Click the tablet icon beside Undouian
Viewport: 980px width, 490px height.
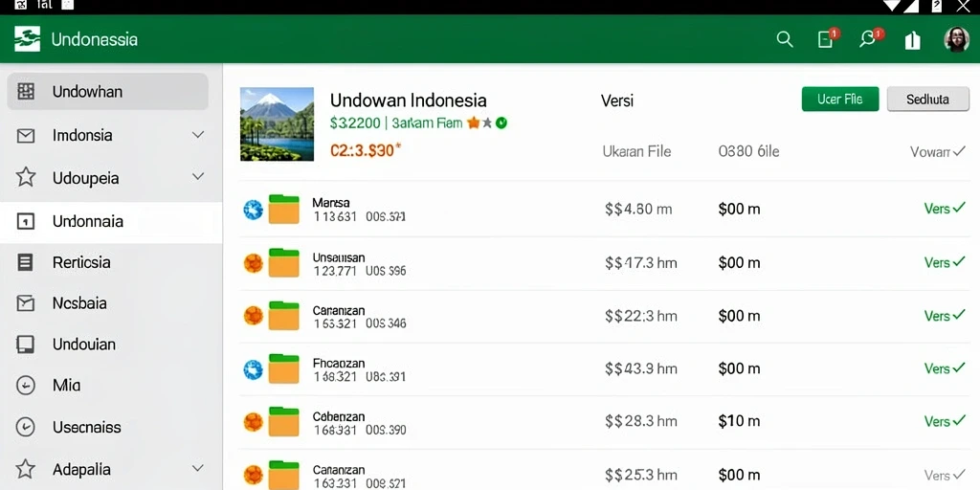click(26, 345)
